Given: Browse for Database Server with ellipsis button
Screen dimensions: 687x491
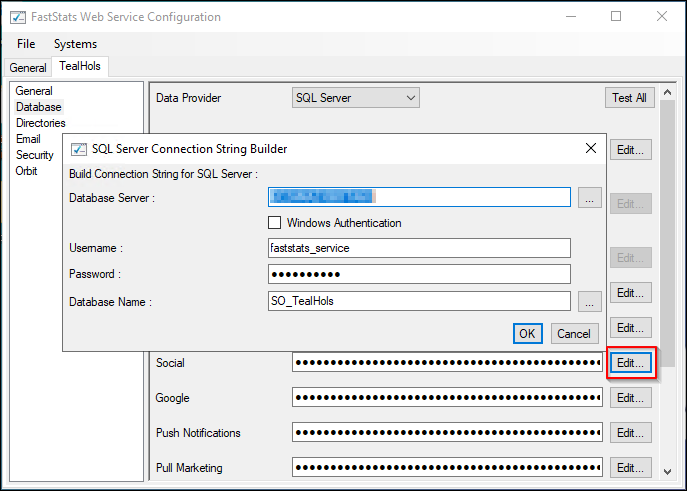Looking at the screenshot, I should click(x=589, y=198).
